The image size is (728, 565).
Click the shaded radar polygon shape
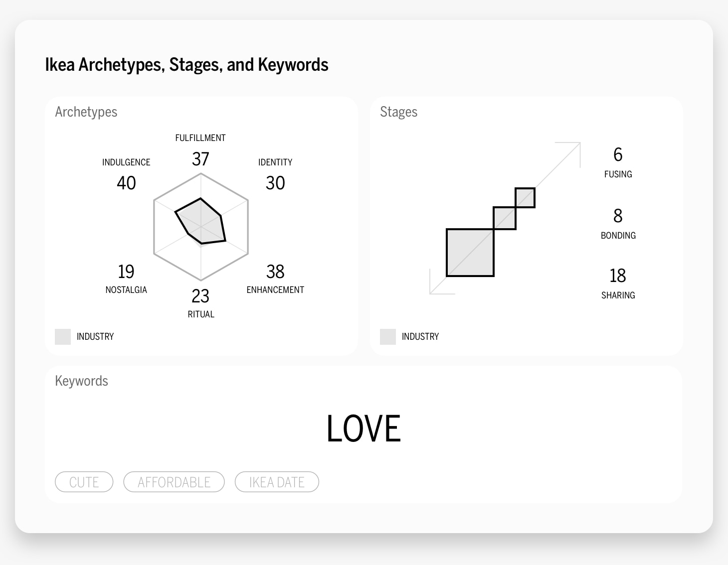click(x=199, y=222)
